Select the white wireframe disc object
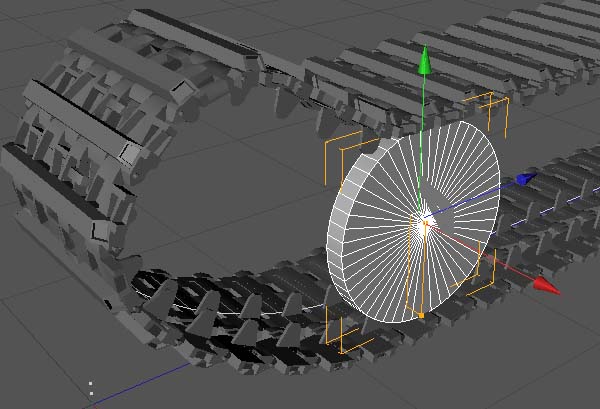This screenshot has height=409, width=600. (x=413, y=222)
